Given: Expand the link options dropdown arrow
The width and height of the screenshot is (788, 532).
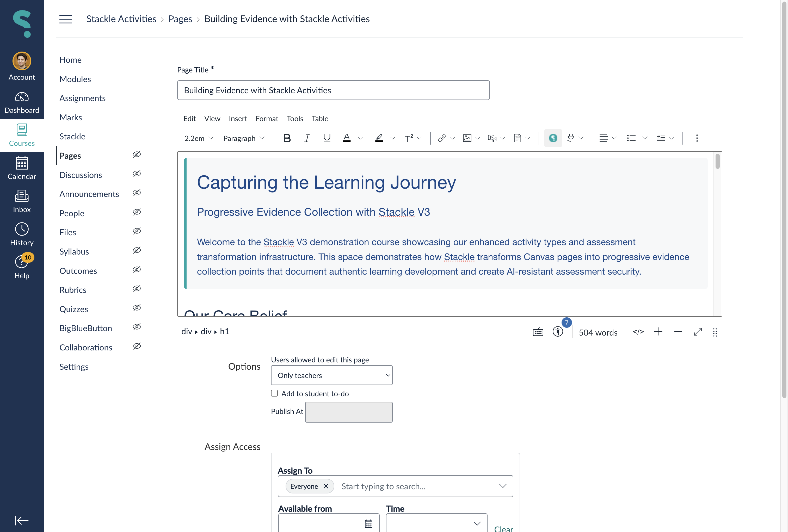Looking at the screenshot, I should pos(452,138).
